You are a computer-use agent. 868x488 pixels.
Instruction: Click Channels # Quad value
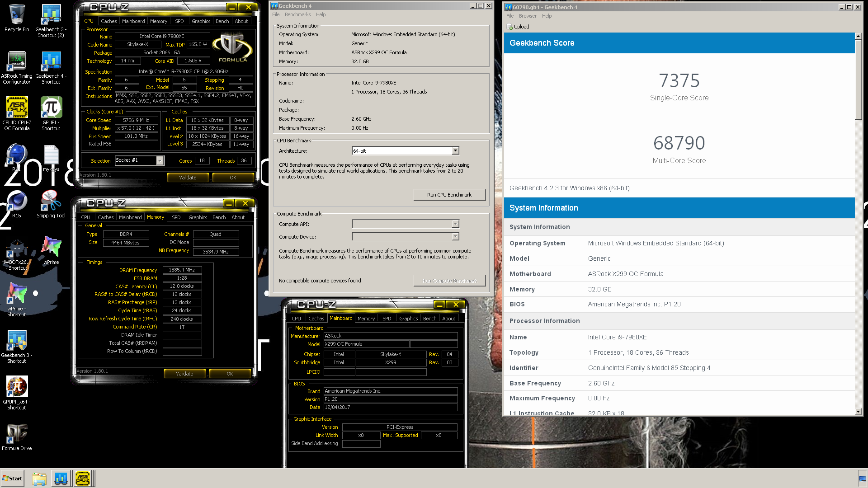pyautogui.click(x=216, y=234)
